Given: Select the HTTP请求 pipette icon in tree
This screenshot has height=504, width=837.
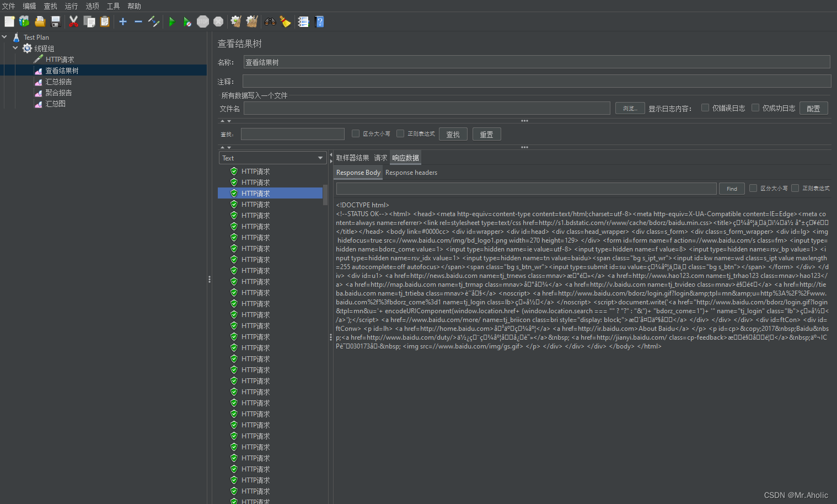Looking at the screenshot, I should coord(38,59).
